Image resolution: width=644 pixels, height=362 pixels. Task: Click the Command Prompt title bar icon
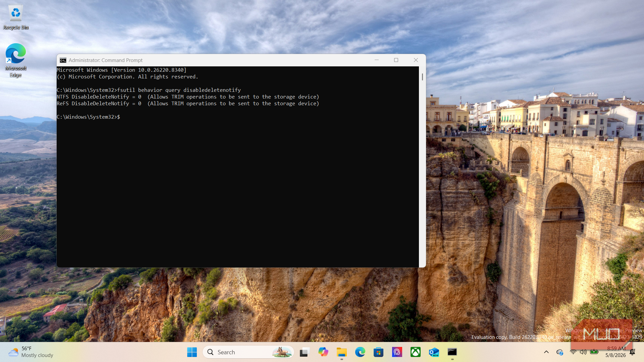[x=63, y=60]
